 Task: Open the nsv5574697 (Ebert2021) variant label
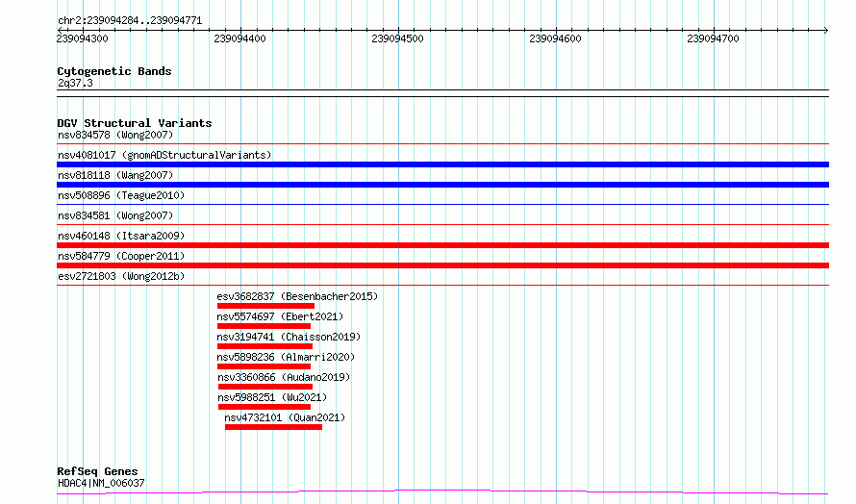[x=280, y=316]
